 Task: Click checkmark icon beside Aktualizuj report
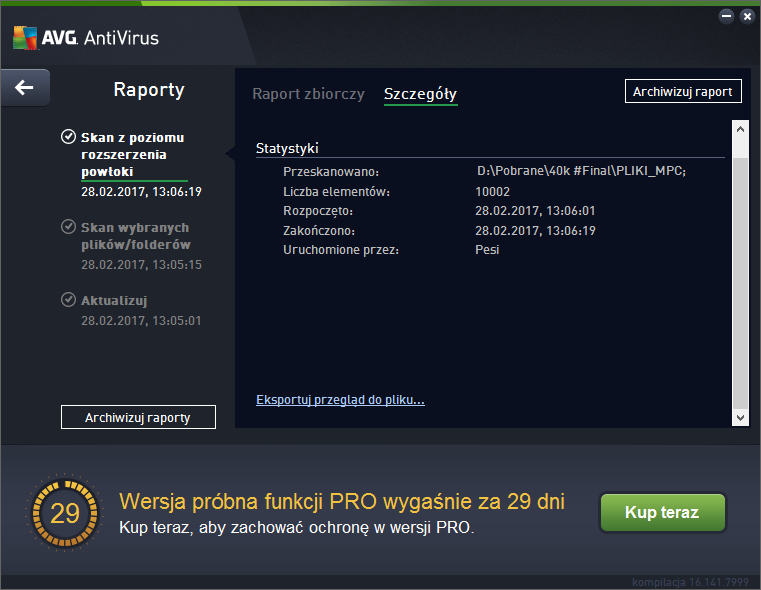tap(68, 299)
